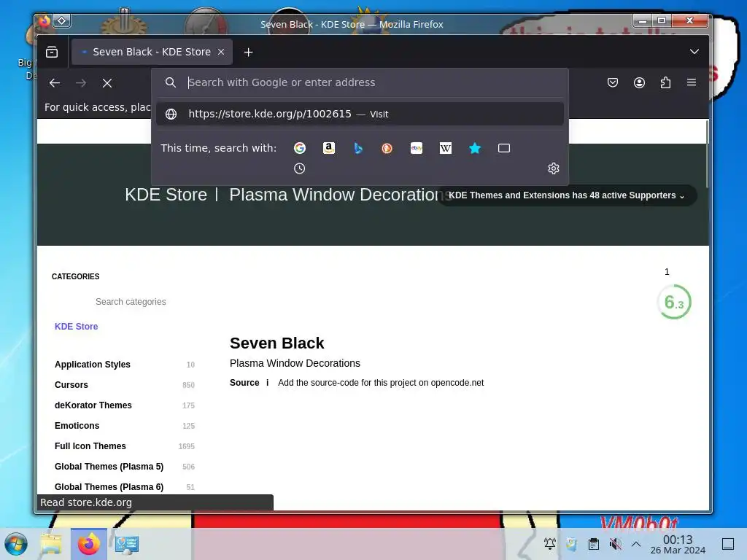Open Firefox account menu

(x=639, y=83)
